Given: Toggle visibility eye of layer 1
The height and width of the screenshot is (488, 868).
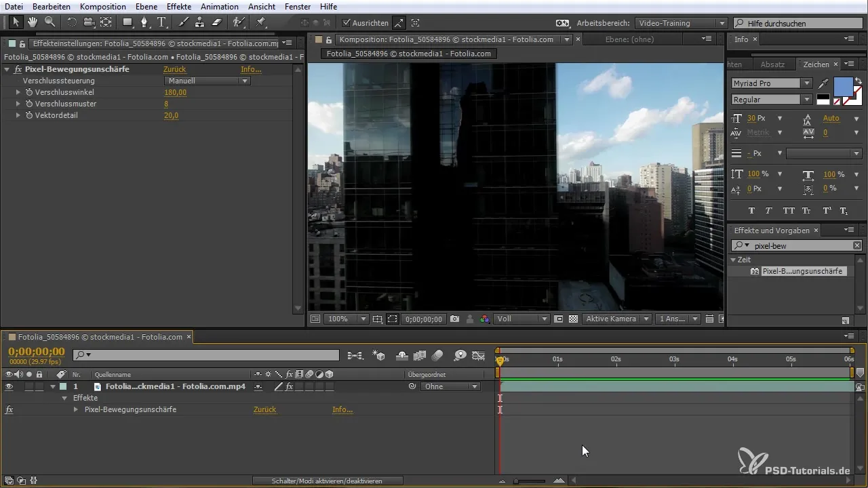Looking at the screenshot, I should click(9, 386).
